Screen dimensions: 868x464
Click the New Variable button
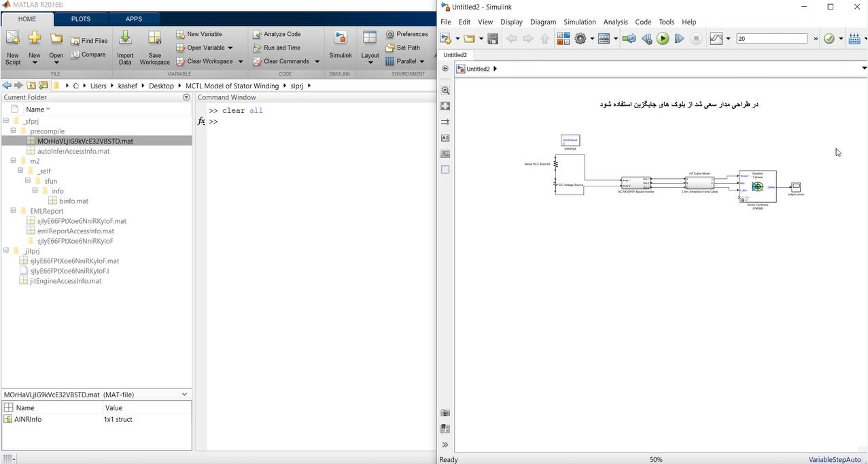coord(199,34)
